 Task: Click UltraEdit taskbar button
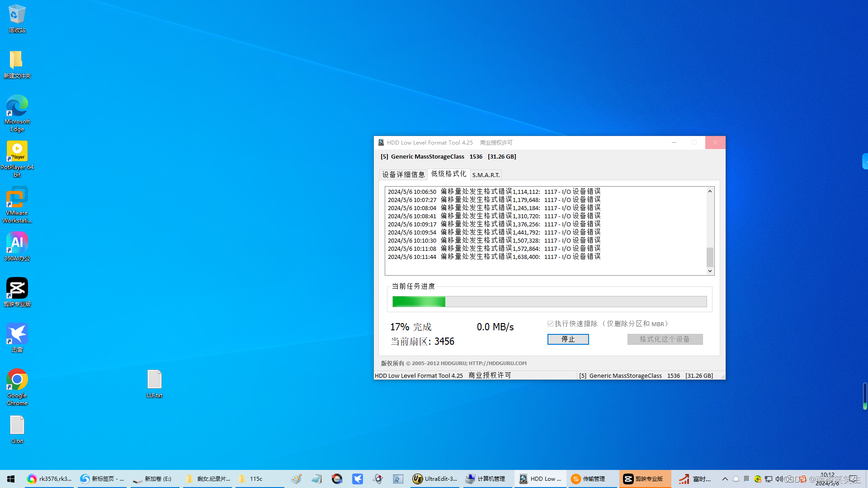(x=435, y=479)
